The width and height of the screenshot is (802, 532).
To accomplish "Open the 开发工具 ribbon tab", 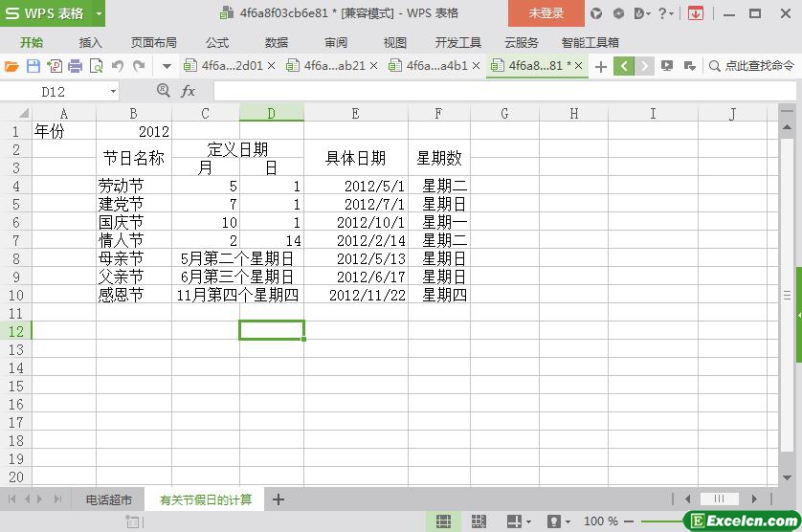I will click(457, 42).
